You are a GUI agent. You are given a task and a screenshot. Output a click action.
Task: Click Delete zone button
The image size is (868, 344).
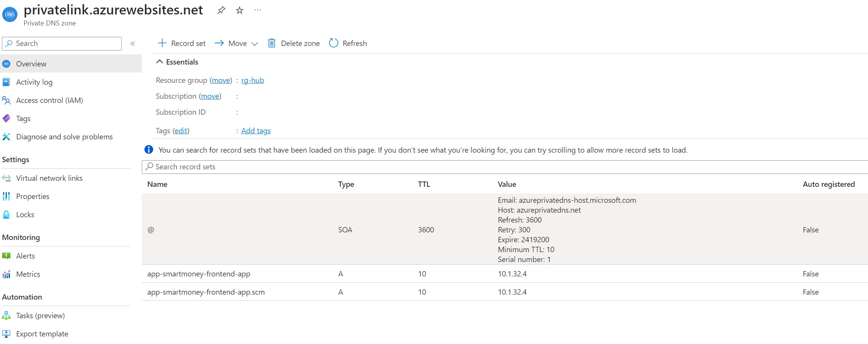pyautogui.click(x=294, y=43)
